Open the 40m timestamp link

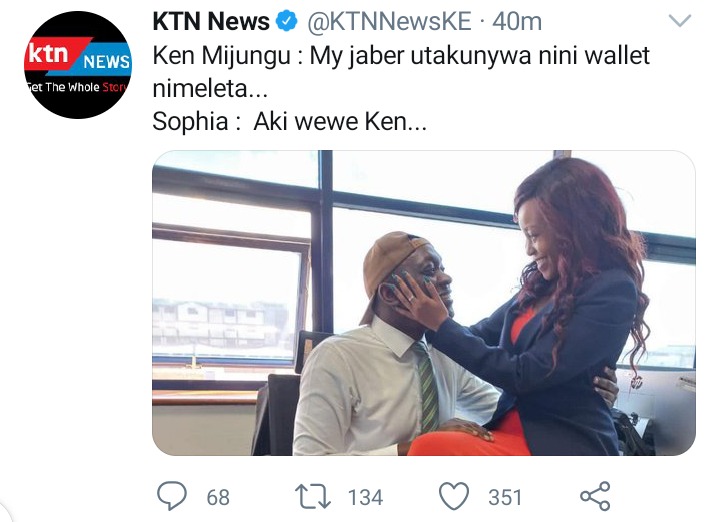click(517, 22)
